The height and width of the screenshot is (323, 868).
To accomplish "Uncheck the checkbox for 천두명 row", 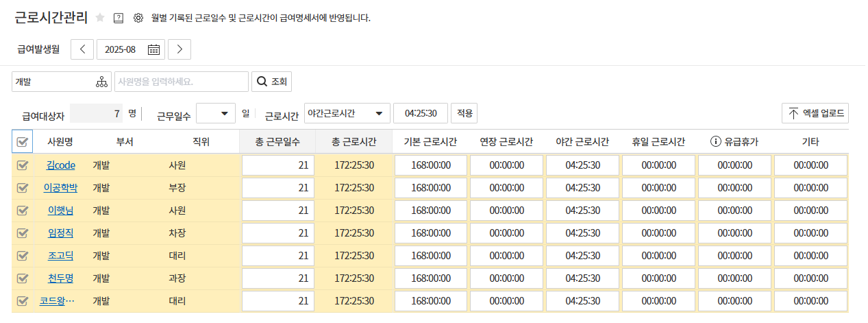I will click(23, 278).
